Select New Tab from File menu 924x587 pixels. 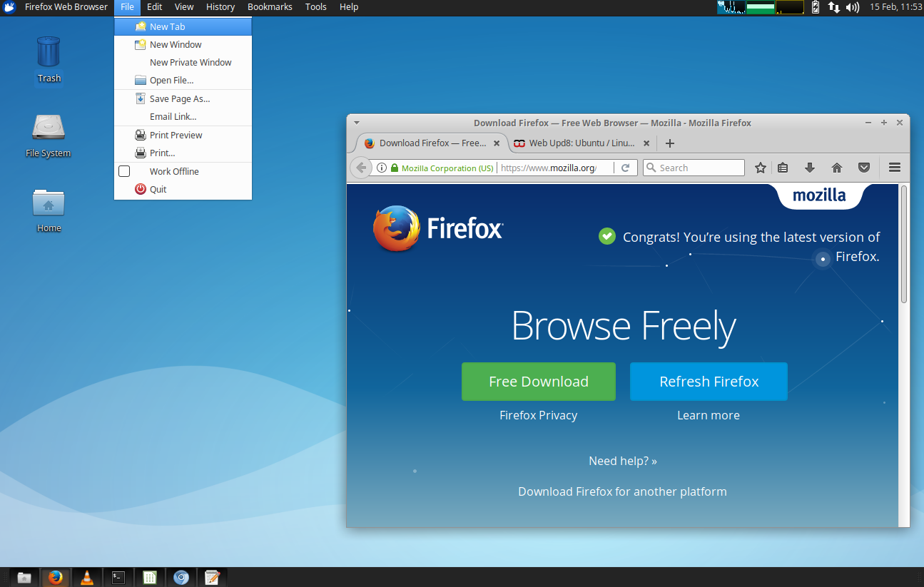(x=183, y=26)
